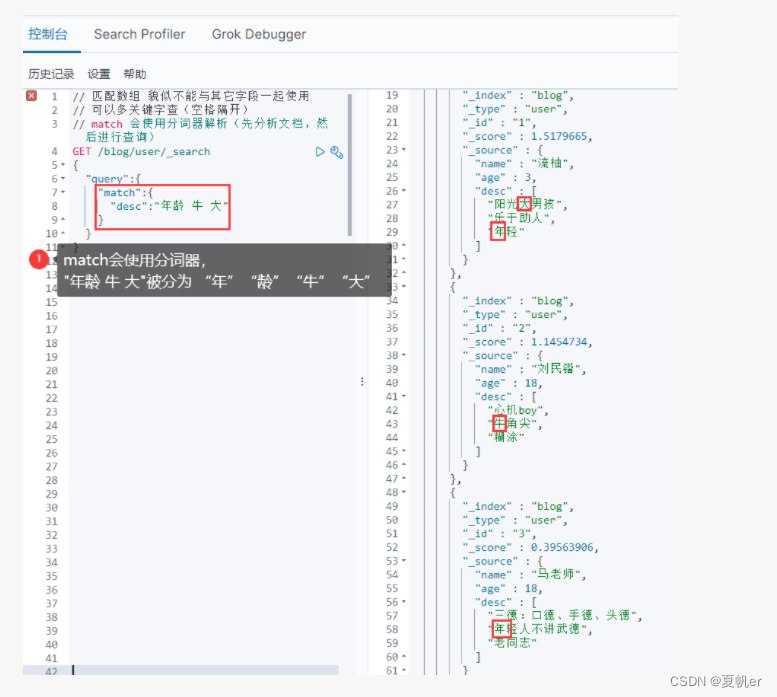This screenshot has height=697, width=777.
Task: Collapse the "_source" block at output line 23
Action: [404, 150]
